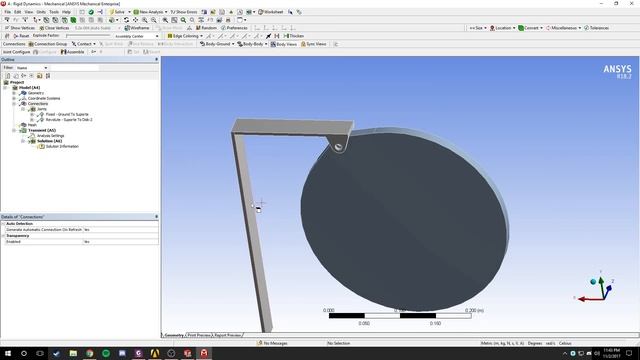
Task: Open annotation Preferences
Action: click(234, 28)
